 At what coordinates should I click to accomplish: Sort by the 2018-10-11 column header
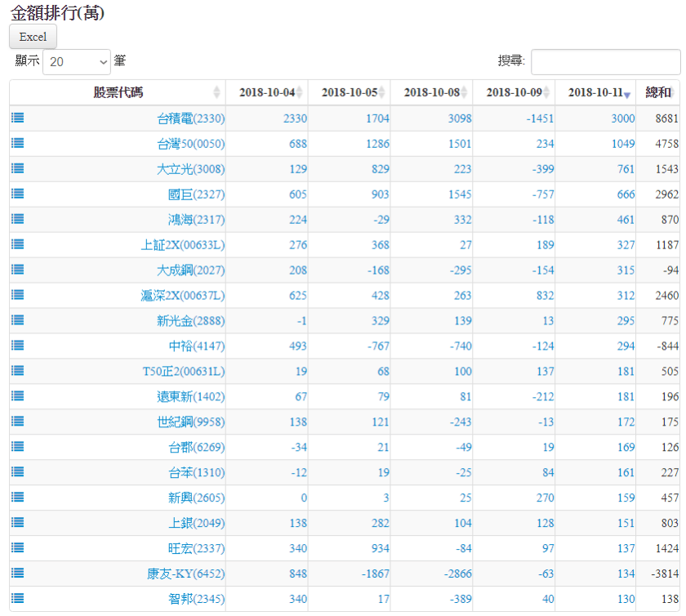click(x=595, y=92)
